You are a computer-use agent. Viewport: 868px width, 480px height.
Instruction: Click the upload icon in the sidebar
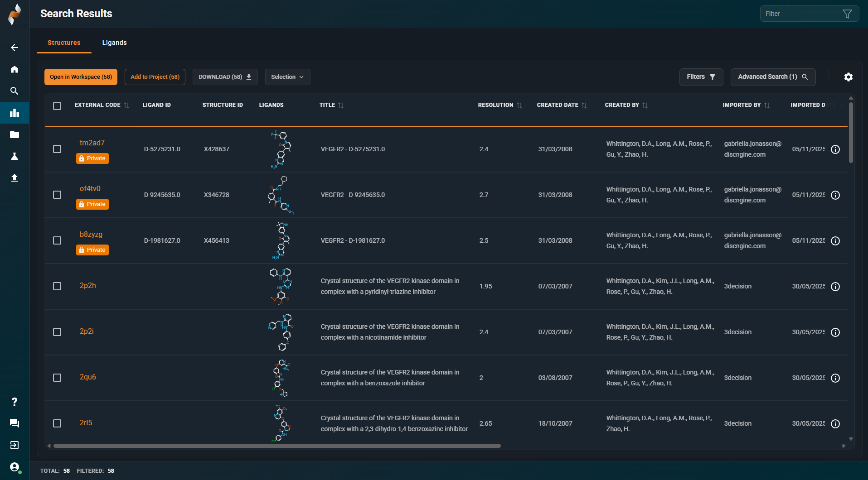tap(14, 178)
